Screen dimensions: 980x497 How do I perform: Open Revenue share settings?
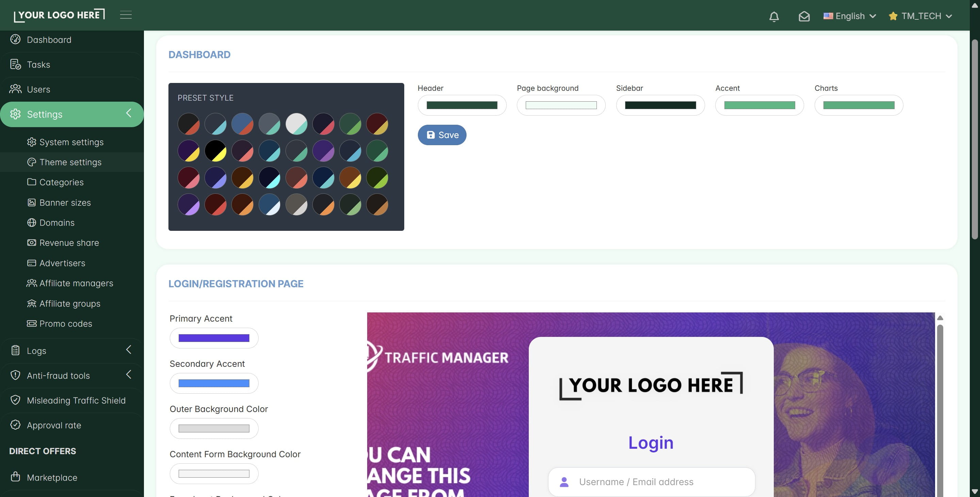point(71,242)
